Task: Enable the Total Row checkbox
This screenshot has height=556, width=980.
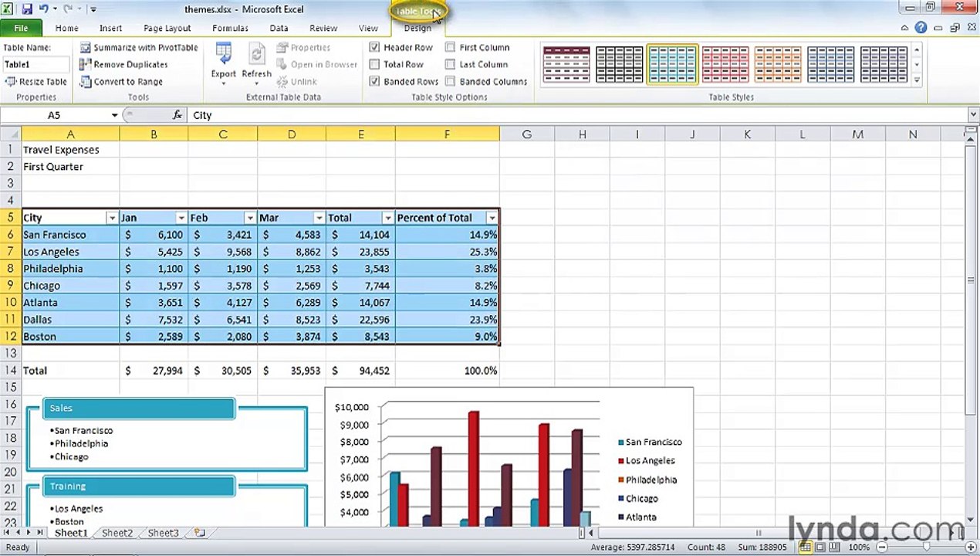Action: [374, 65]
